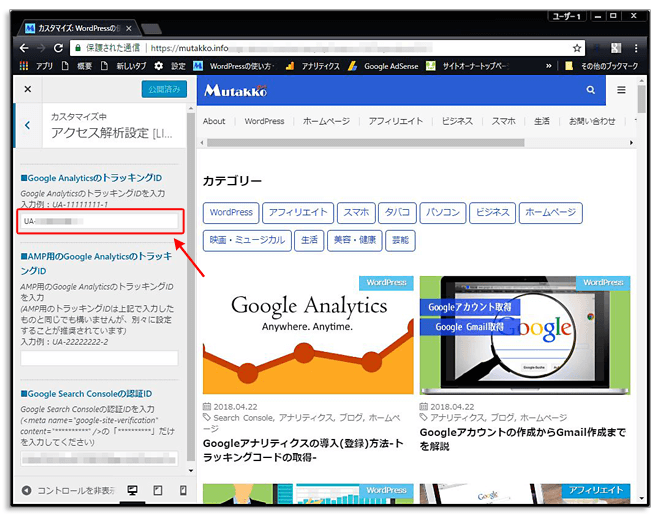Hide controls with コントロールを非表示

click(x=69, y=490)
